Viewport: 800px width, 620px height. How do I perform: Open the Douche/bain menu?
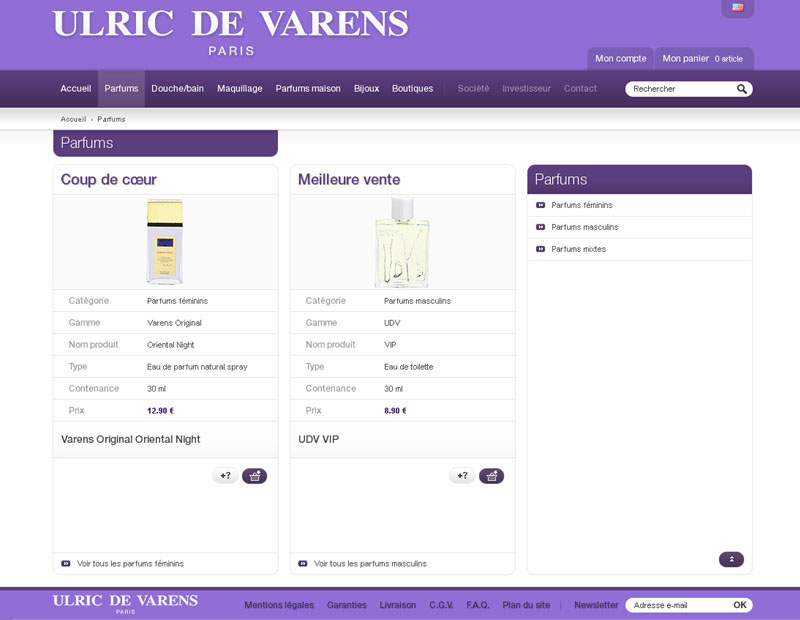pyautogui.click(x=178, y=89)
